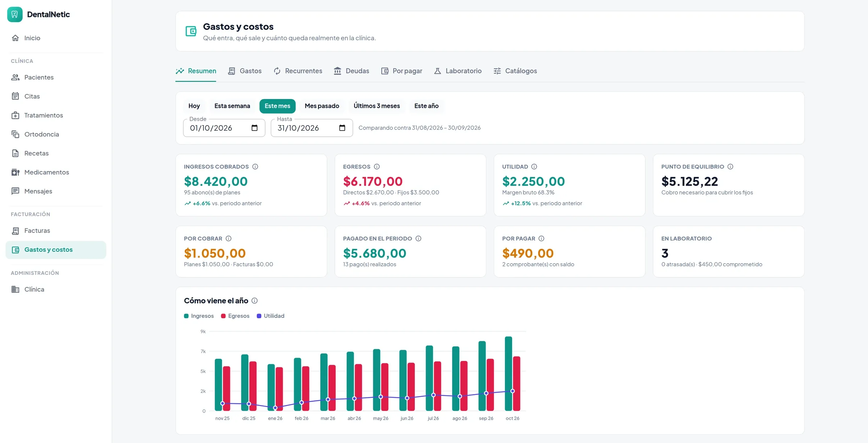Viewport: 868px width, 443px height.
Task: Switch to the Deudas tab
Action: pyautogui.click(x=351, y=71)
